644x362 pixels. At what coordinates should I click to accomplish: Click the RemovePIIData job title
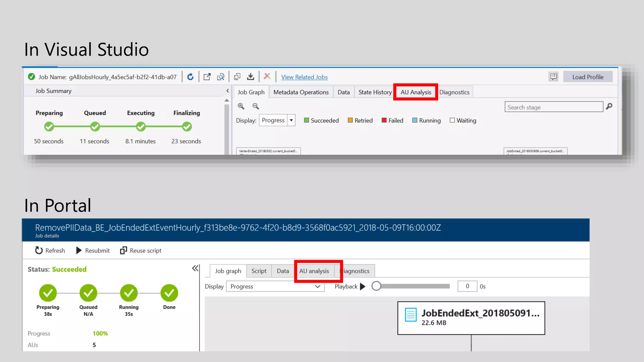coord(238,228)
